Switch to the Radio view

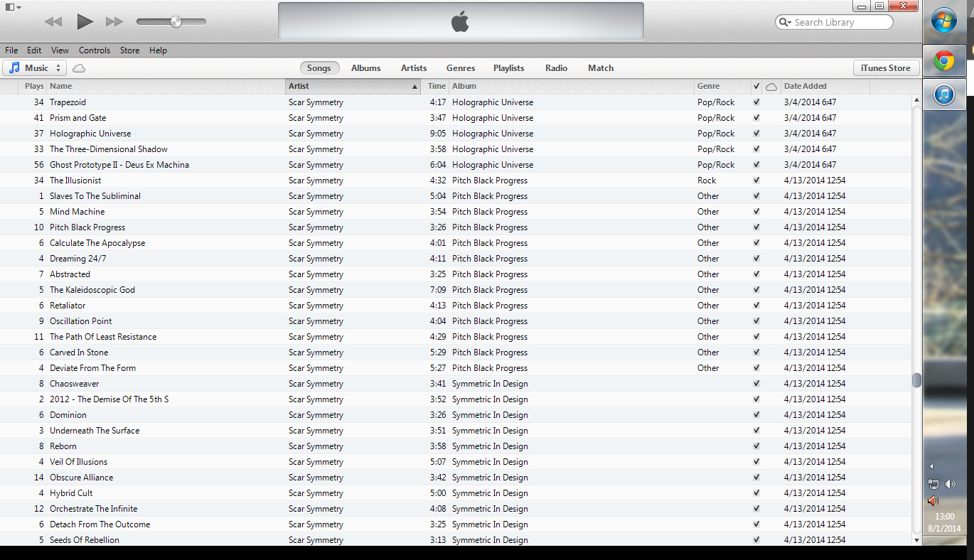pos(557,68)
